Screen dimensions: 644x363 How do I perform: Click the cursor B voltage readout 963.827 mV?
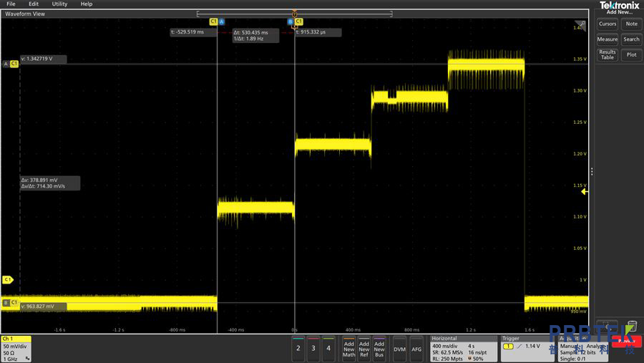tap(42, 306)
